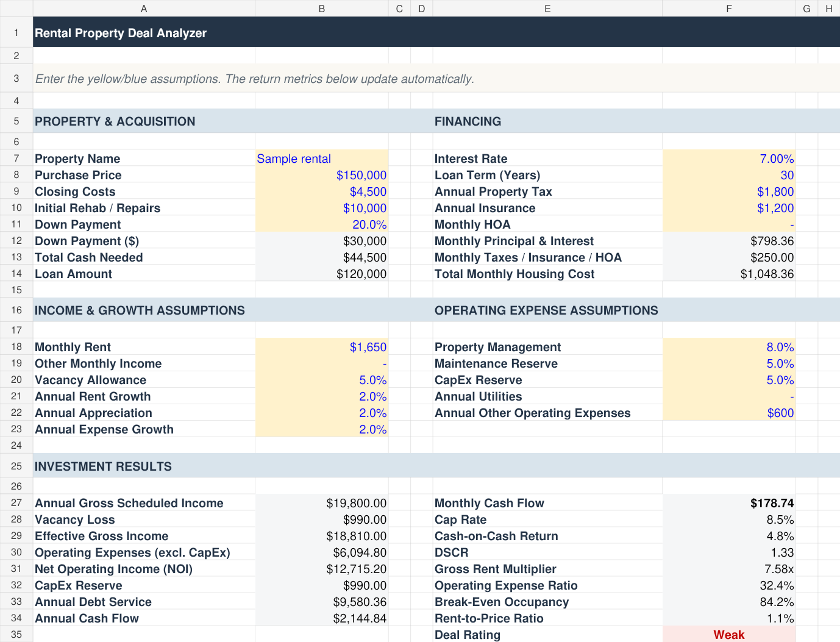The height and width of the screenshot is (642, 840).
Task: Select the Annual Cash Flow value $2,144.84
Action: point(321,618)
